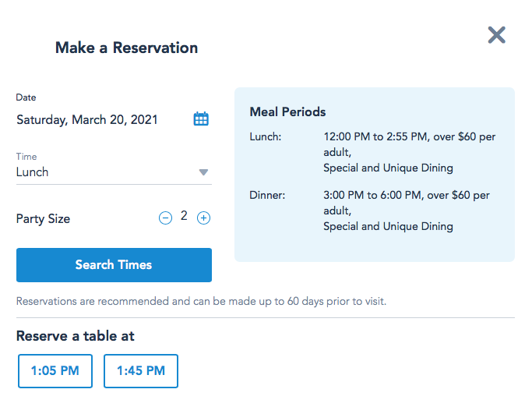
Task: Click the Reserve a table at heading
Action: [76, 336]
